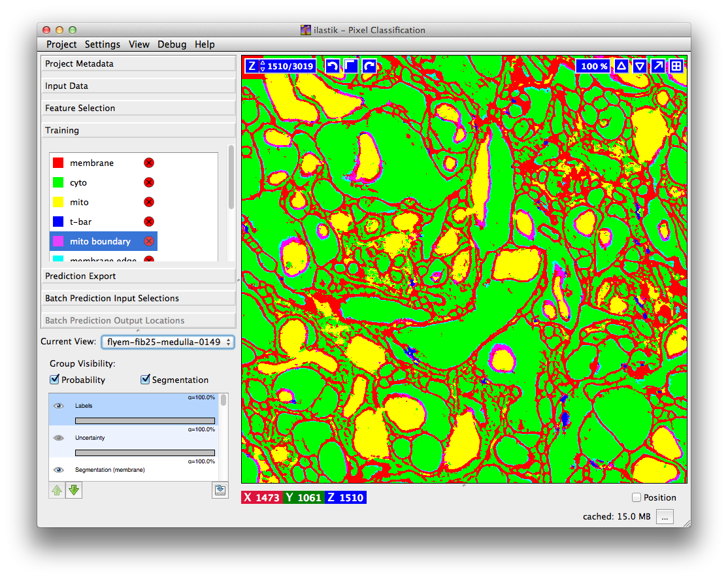Click the red membrane color swatch
This screenshot has width=728, height=579.
point(58,163)
